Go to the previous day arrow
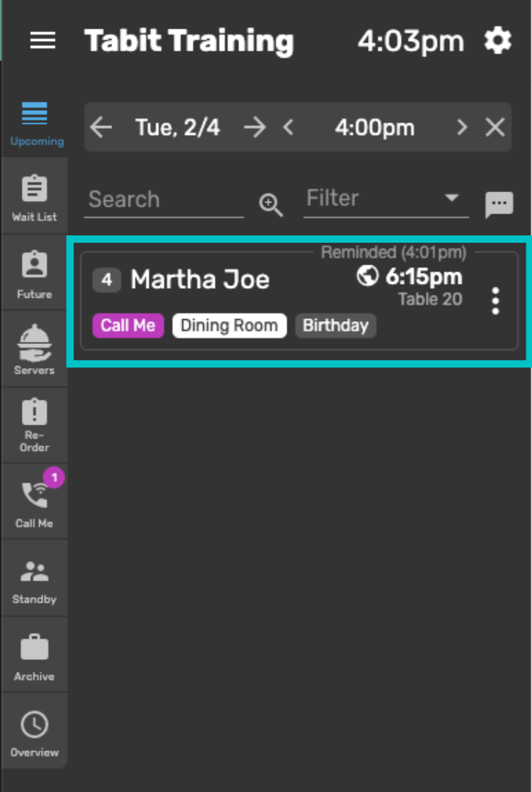The height and width of the screenshot is (792, 532). point(101,128)
